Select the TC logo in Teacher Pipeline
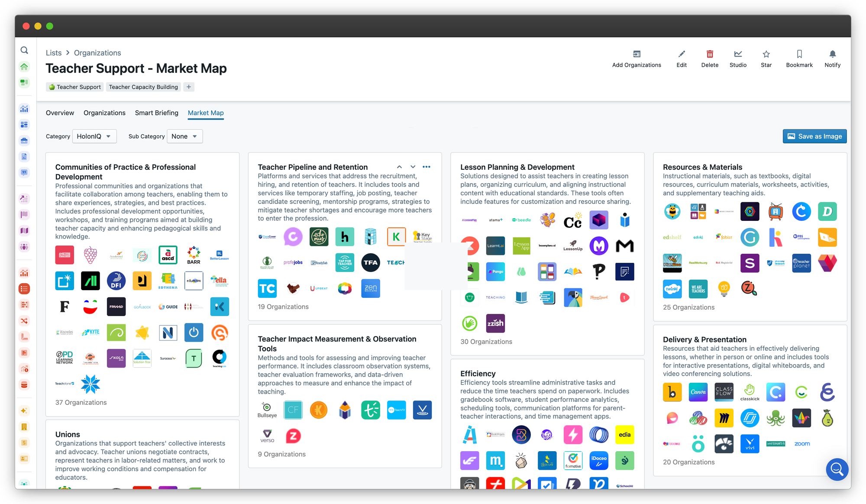The width and height of the screenshot is (866, 504). 267,288
